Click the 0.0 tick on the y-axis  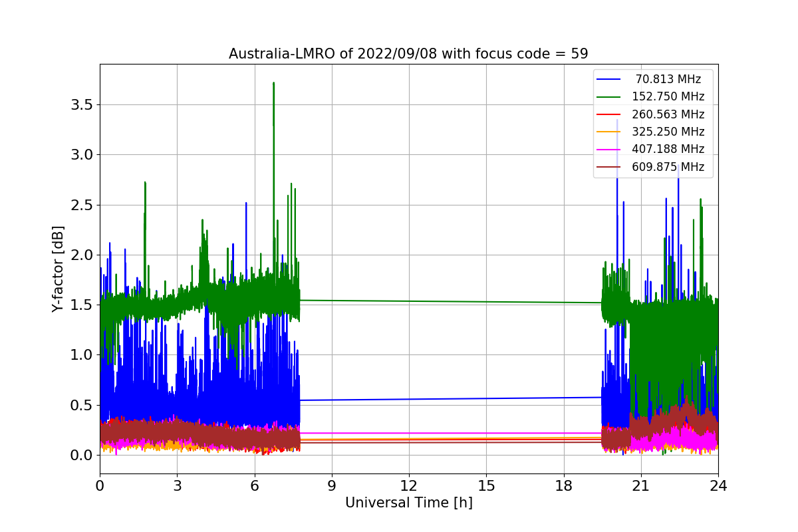82,455
